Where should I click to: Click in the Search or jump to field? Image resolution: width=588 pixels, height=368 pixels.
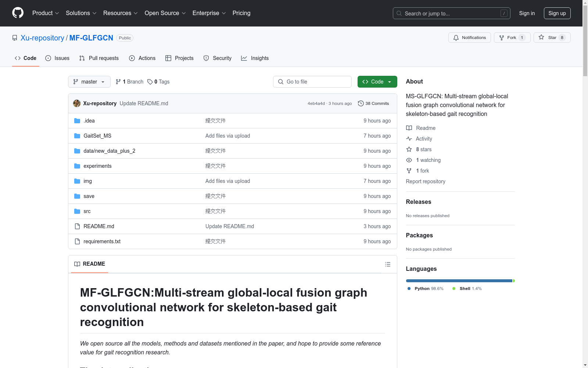[451, 13]
